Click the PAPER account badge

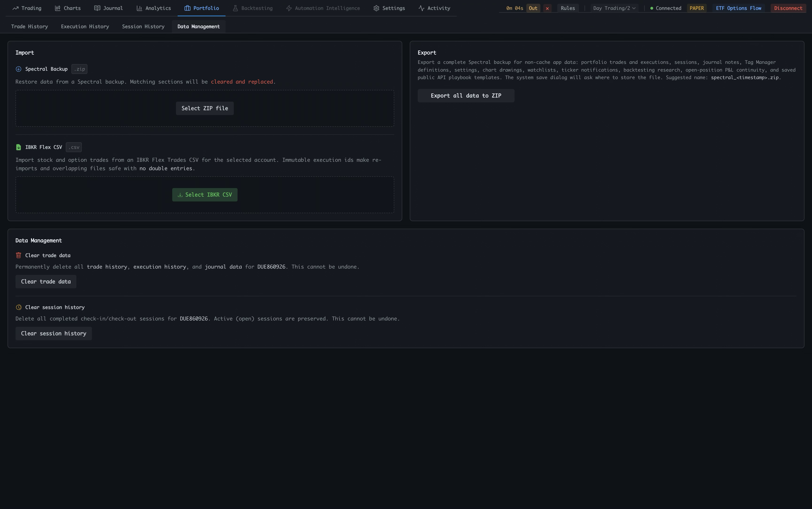(x=696, y=8)
